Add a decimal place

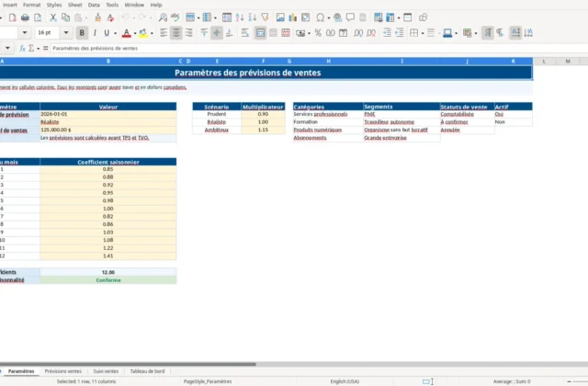358,33
